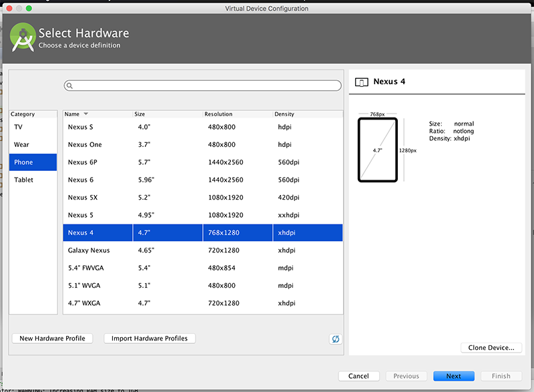Screen dimensions: 534x392
Task: Click the Resolution column header
Action: [220, 114]
